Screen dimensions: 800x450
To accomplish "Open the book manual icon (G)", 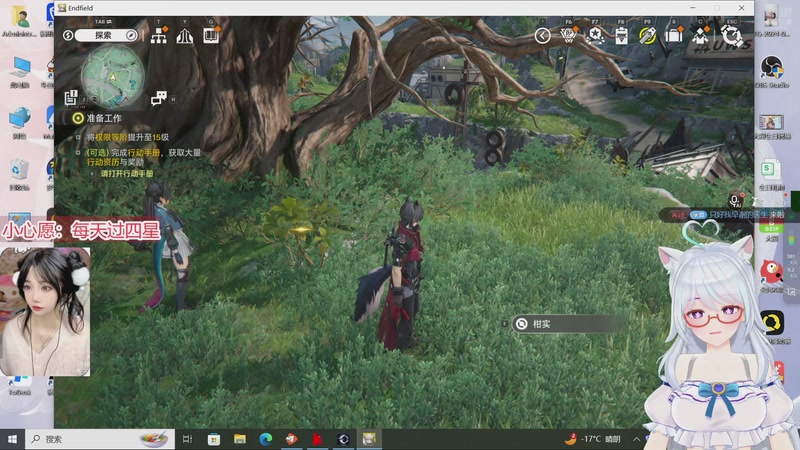I will 211,35.
